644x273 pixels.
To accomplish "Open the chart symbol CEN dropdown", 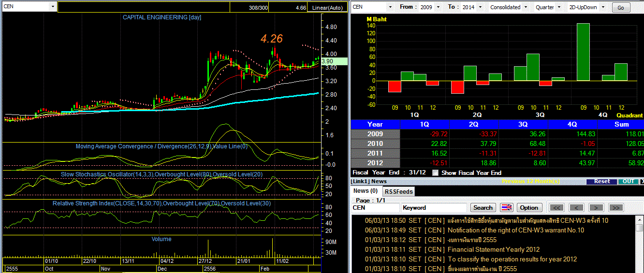I will pyautogui.click(x=53, y=7).
